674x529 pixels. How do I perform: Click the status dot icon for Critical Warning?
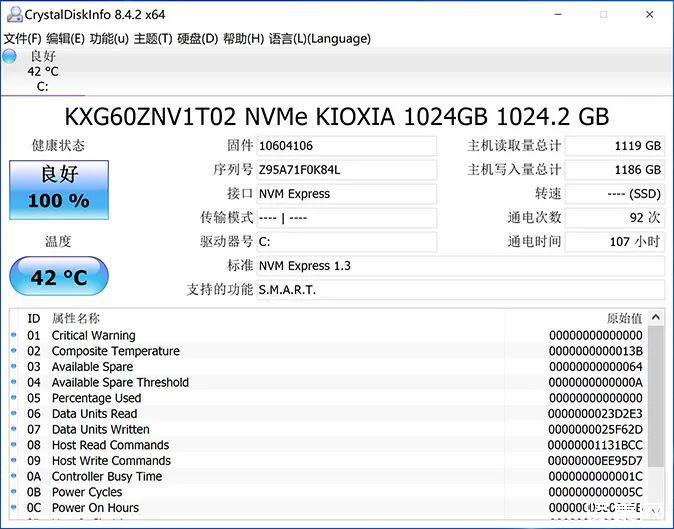(14, 335)
